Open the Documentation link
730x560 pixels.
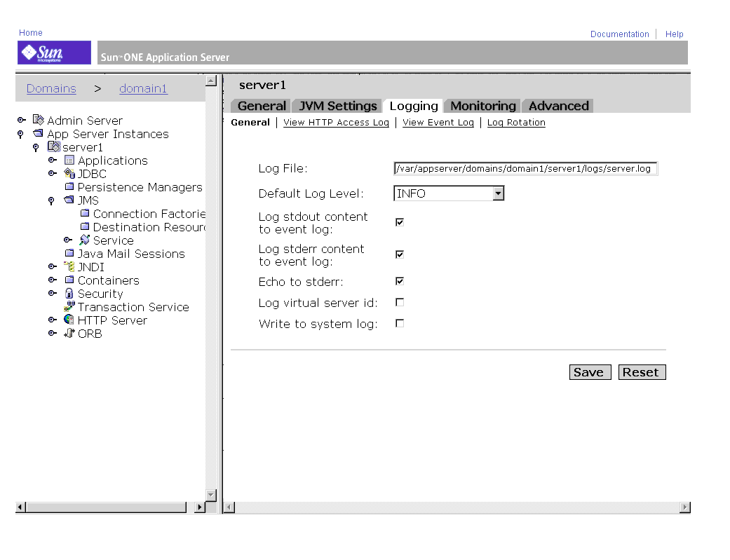tap(620, 34)
